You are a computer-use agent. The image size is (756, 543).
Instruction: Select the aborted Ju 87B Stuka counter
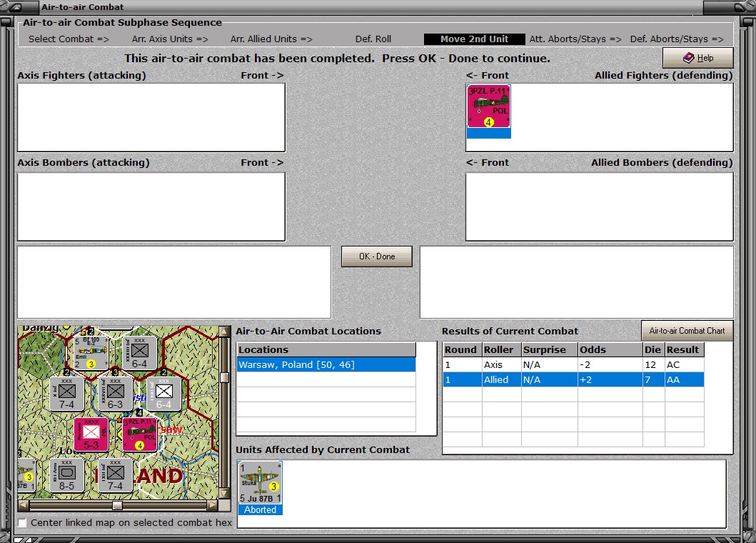click(x=261, y=483)
